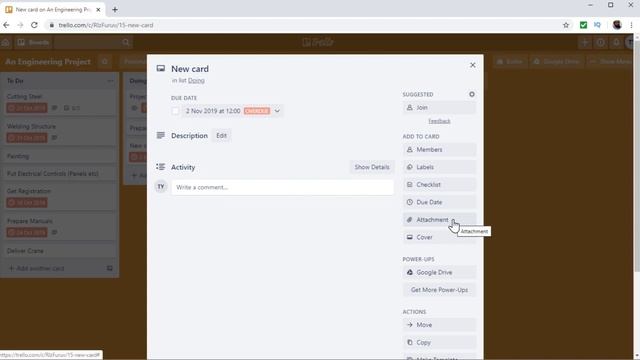640x360 pixels.
Task: Open the Welding Structure card
Action: click(60, 132)
